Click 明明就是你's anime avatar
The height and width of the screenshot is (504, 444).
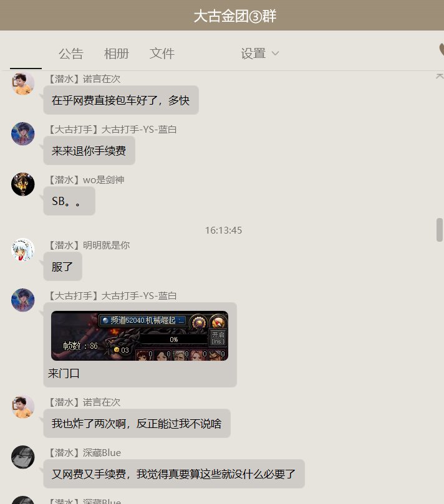coord(23,250)
